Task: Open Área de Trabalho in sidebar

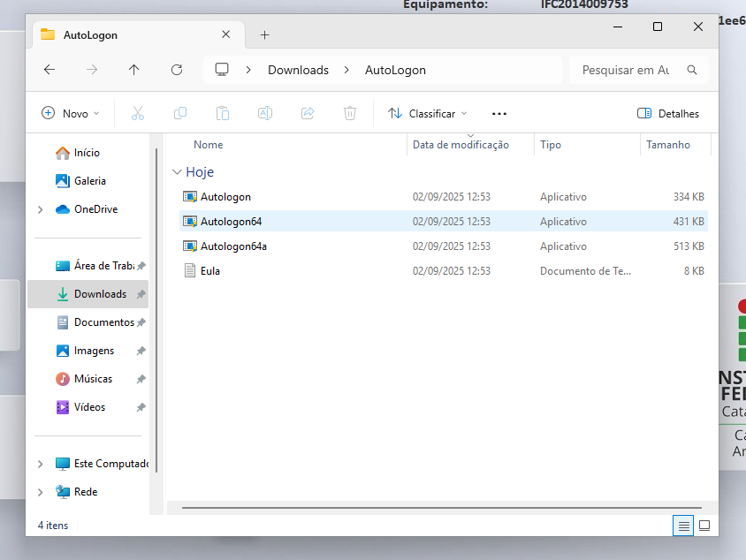Action: [x=88, y=266]
